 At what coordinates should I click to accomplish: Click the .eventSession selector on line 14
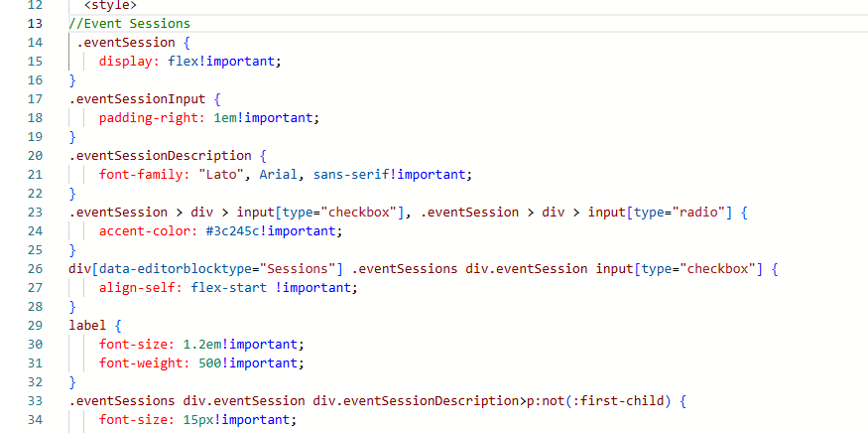[126, 42]
